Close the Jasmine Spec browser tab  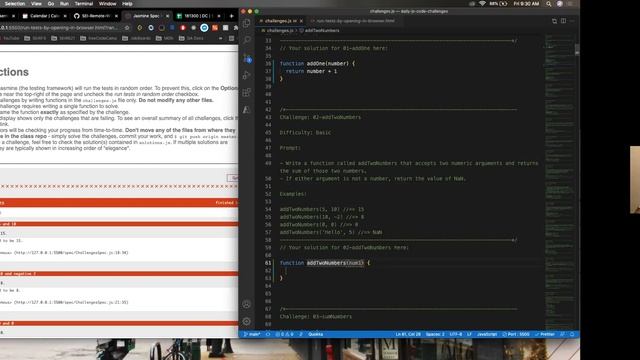(167, 16)
